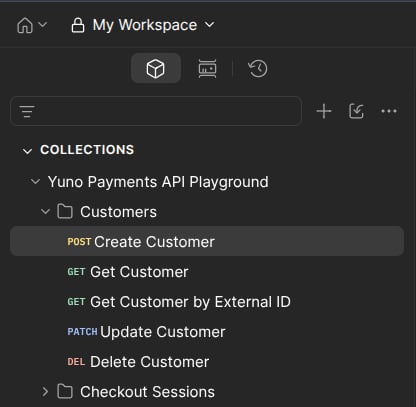Image resolution: width=416 pixels, height=407 pixels.
Task: Click lock icon beside My Workspace
Action: 78,25
